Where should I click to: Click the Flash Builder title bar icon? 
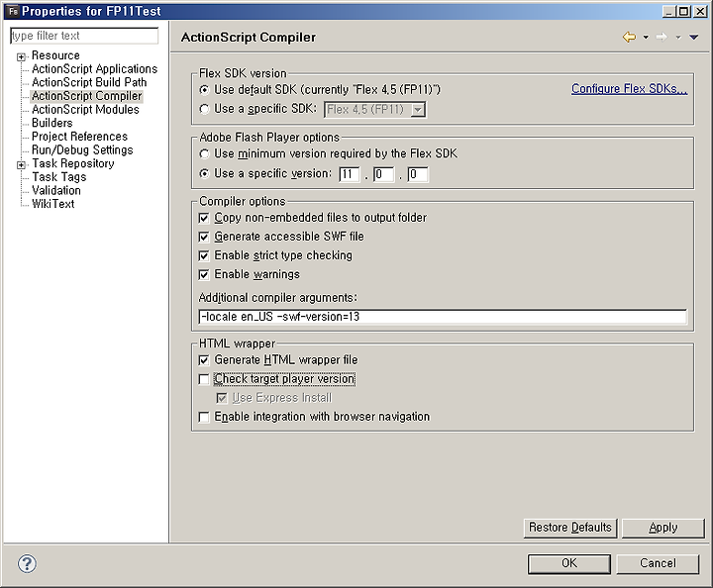point(13,11)
